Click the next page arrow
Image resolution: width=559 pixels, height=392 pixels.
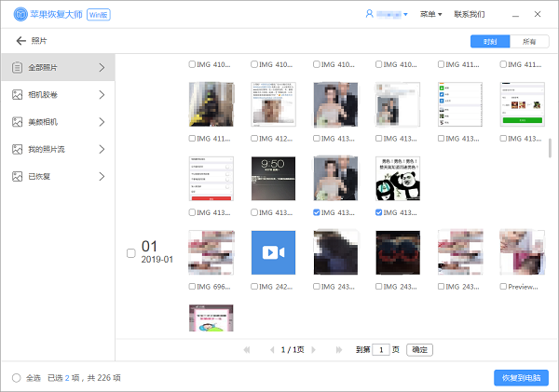click(313, 349)
